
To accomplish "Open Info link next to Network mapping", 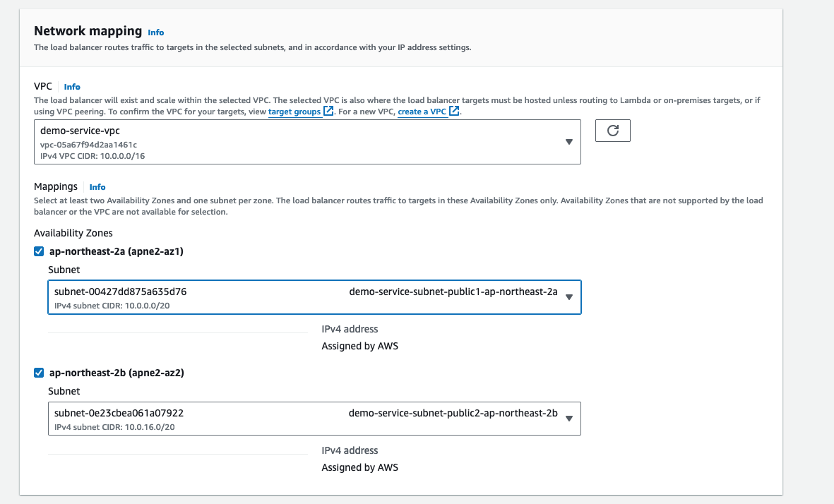I will tap(156, 32).
